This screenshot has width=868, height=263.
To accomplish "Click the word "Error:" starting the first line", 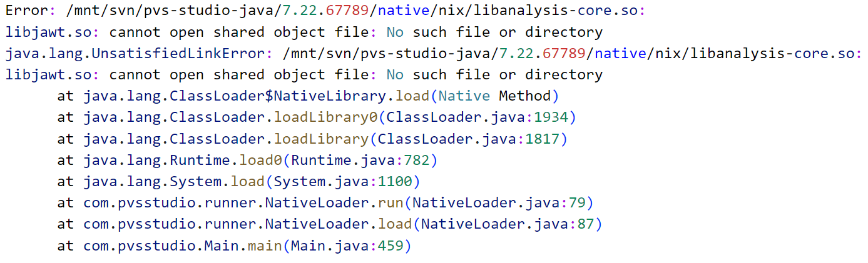I will 31,11.
